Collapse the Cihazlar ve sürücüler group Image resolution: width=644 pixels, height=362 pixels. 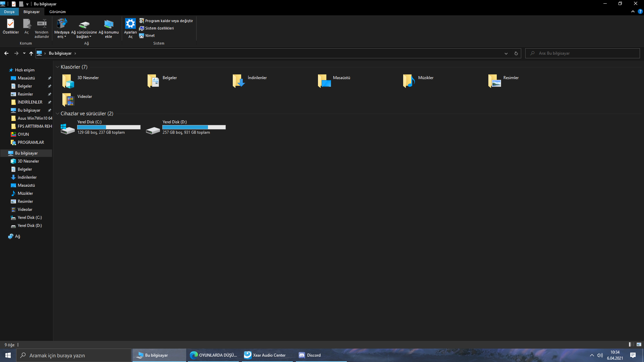[x=57, y=114]
